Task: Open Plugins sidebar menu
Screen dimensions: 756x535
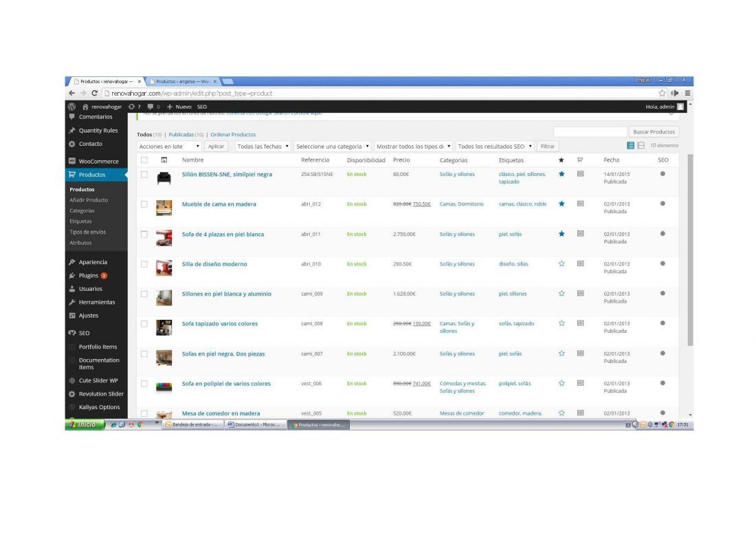Action: [x=96, y=276]
